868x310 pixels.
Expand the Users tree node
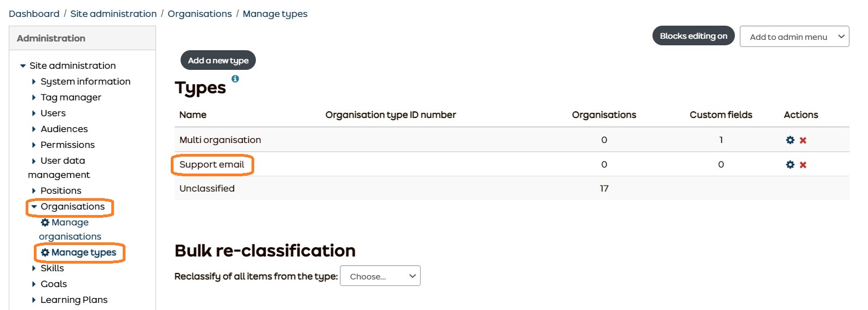click(34, 114)
